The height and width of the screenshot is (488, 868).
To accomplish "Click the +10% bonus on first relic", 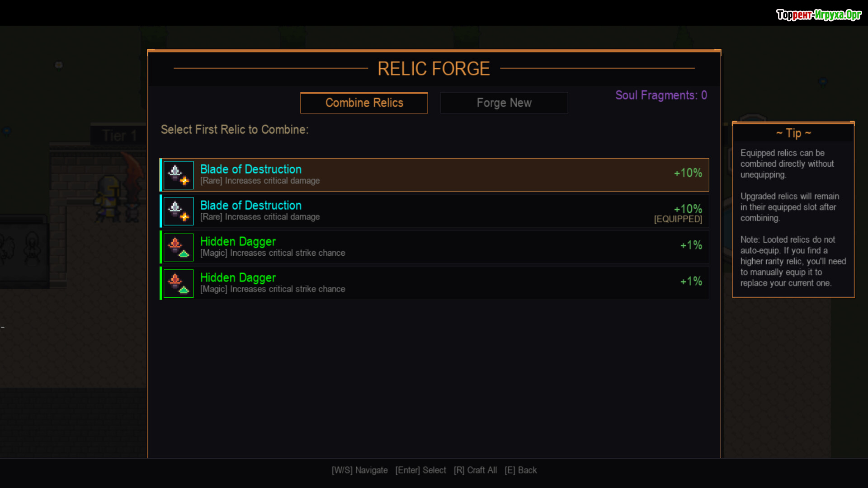I will point(688,173).
